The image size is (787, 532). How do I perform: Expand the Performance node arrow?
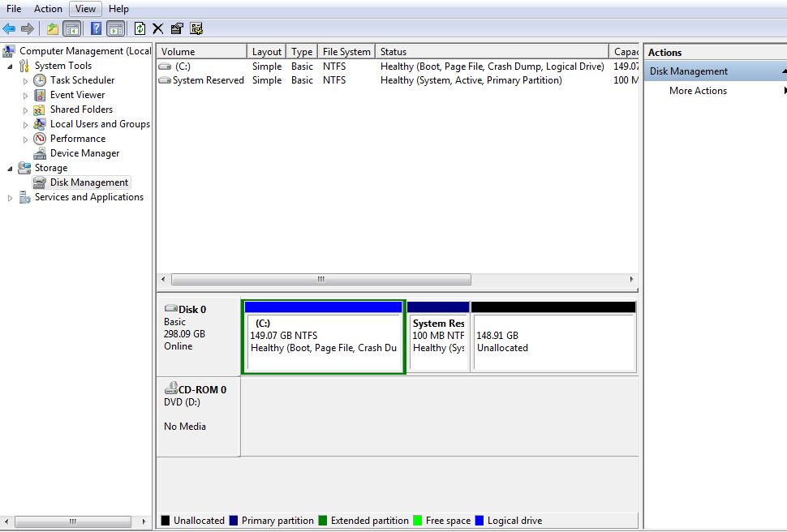coord(26,139)
